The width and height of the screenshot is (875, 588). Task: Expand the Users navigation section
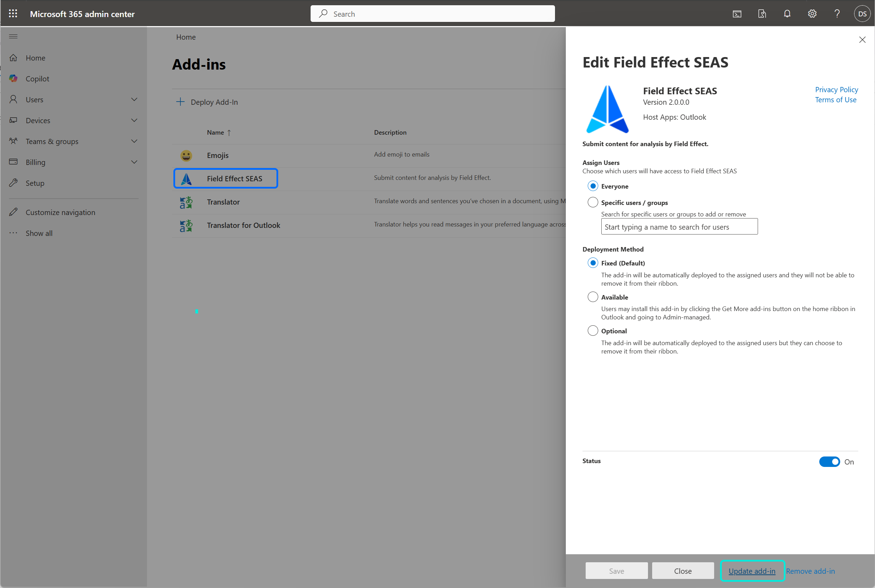[134, 100]
